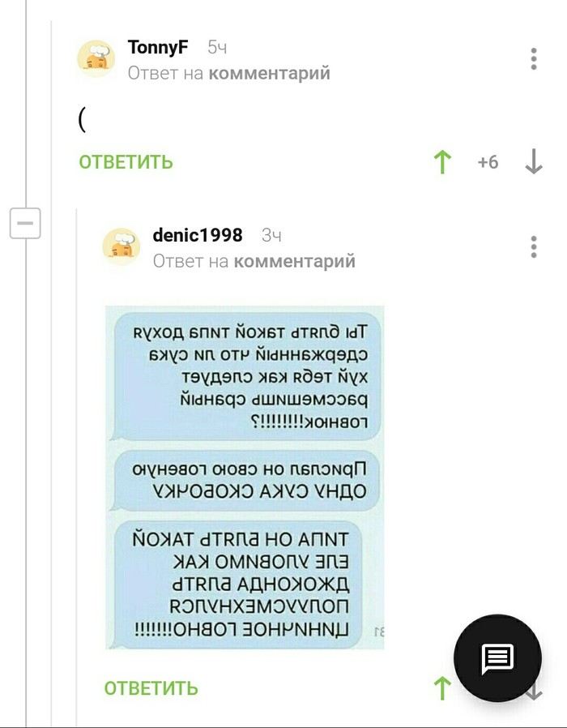Click the 3ч timestamp on denic1998's comment

click(271, 235)
